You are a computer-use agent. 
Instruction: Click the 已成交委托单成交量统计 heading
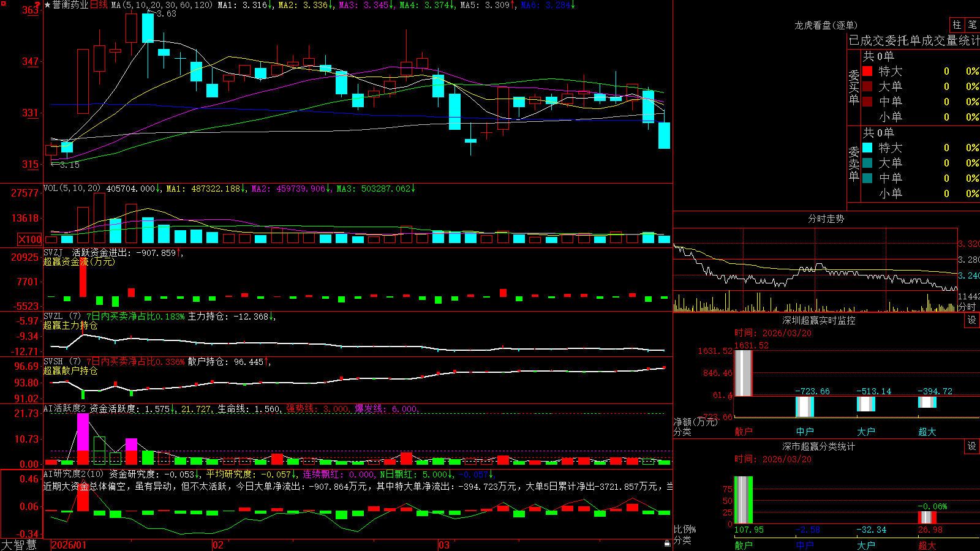point(914,40)
